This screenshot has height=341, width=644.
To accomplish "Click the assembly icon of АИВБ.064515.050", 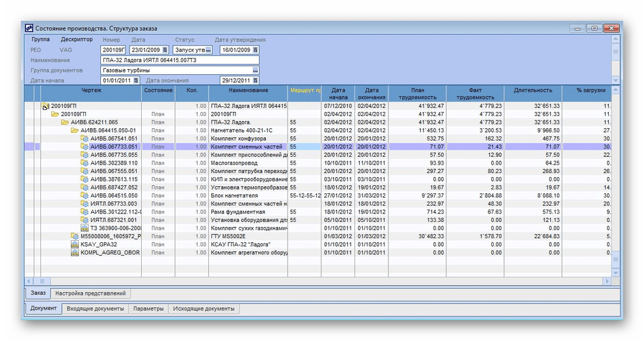I will 85,196.
